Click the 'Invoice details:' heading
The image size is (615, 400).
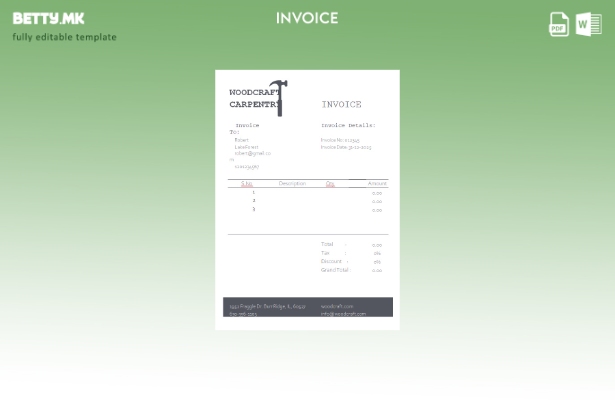coord(347,126)
